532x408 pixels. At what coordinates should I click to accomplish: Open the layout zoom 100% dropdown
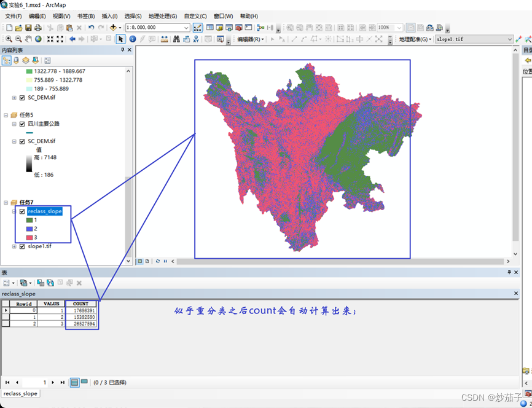point(399,28)
